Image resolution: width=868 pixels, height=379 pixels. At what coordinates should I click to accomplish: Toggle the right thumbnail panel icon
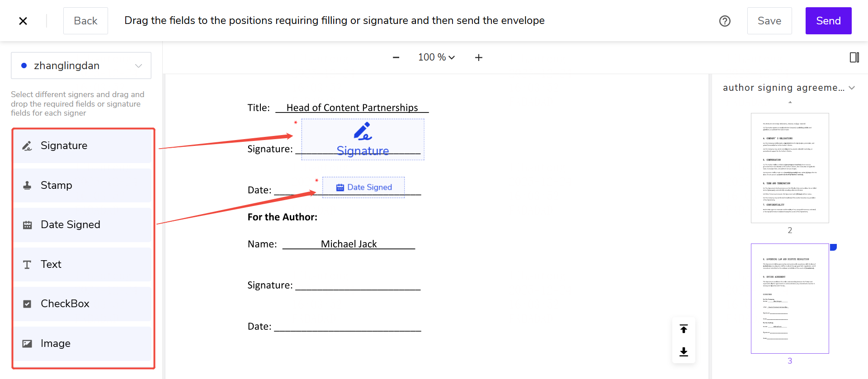pos(854,57)
